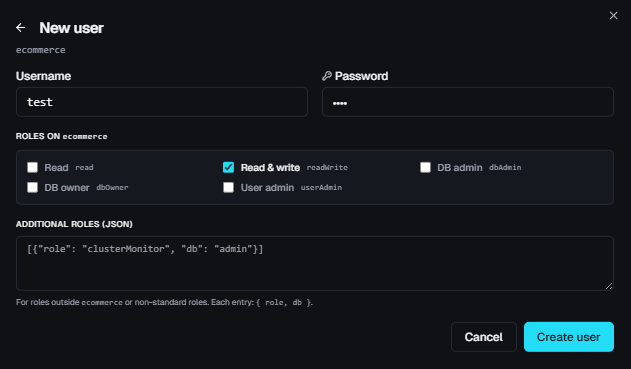Uncheck the Read & write role
The height and width of the screenshot is (369, 631).
coord(229,167)
